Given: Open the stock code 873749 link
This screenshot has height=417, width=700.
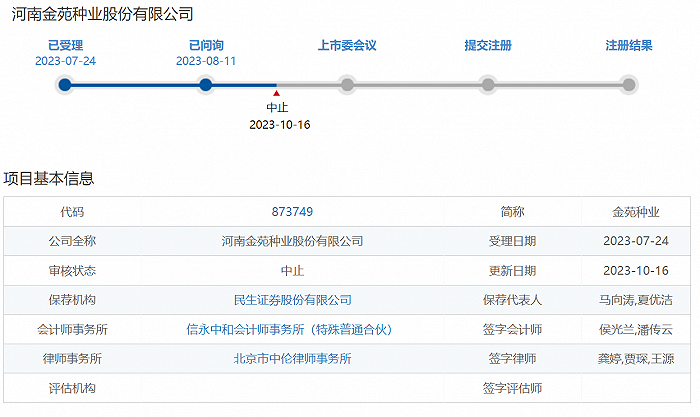Looking at the screenshot, I should click(292, 212).
